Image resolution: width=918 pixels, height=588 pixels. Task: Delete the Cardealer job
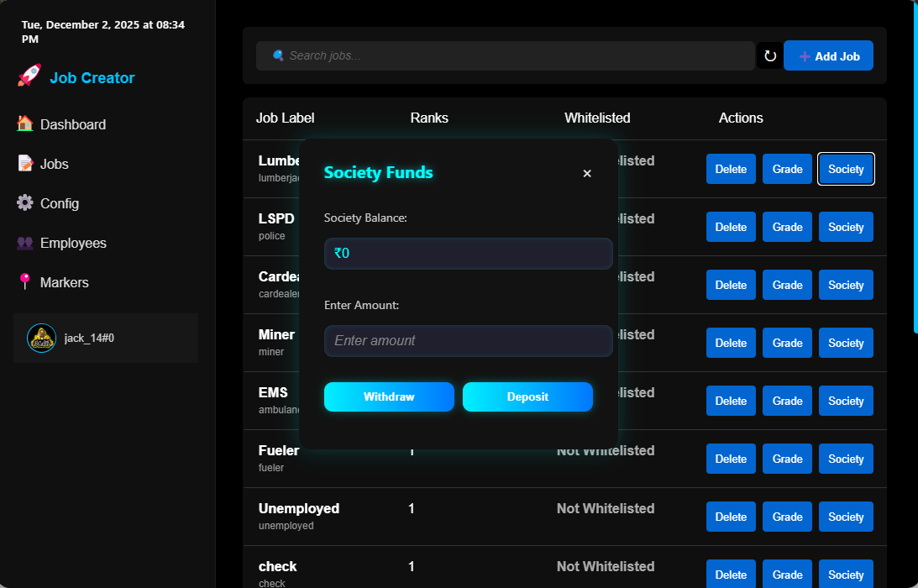[x=731, y=285]
